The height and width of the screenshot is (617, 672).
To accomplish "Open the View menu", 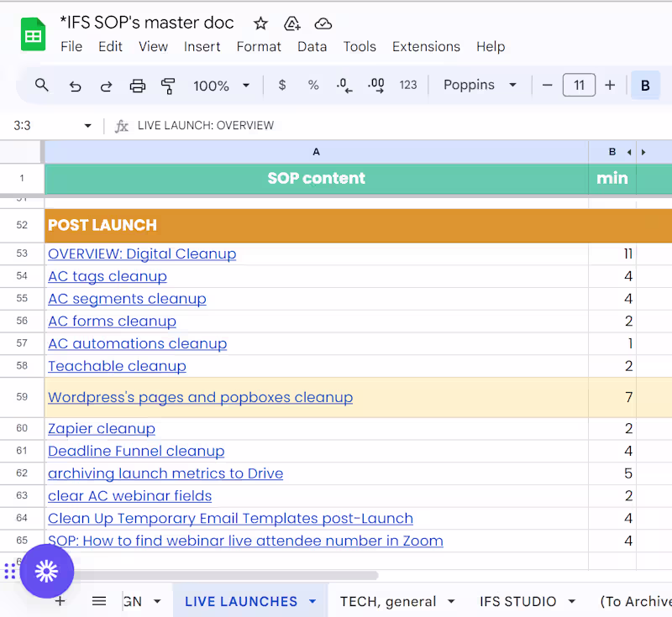I will click(153, 46).
